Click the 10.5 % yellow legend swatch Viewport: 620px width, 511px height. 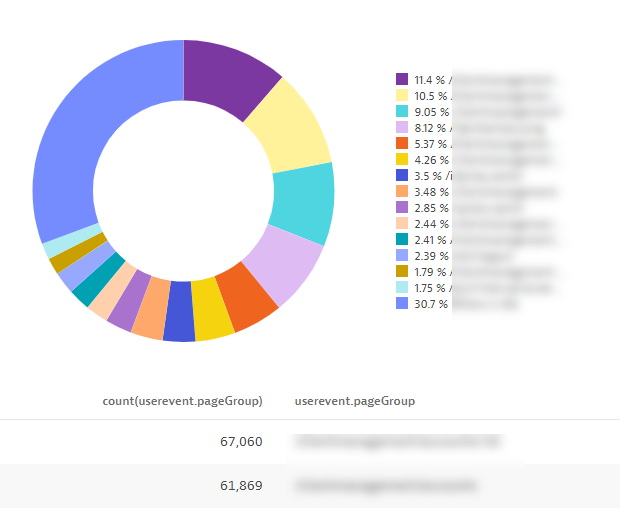(x=402, y=95)
